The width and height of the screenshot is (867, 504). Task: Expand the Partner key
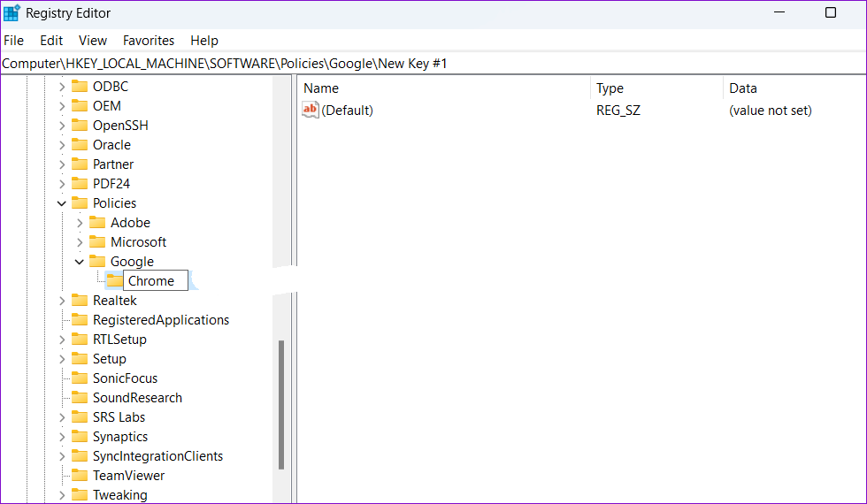62,164
